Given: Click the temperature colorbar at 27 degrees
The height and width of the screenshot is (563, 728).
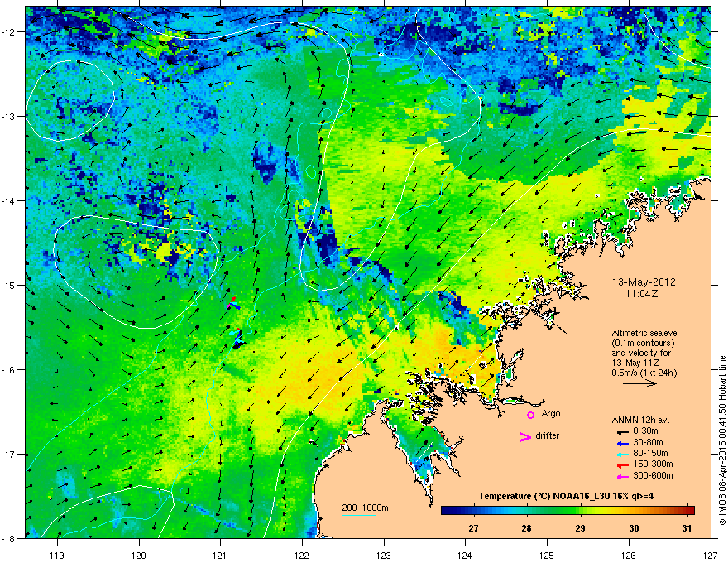Looking at the screenshot, I should pos(473,510).
